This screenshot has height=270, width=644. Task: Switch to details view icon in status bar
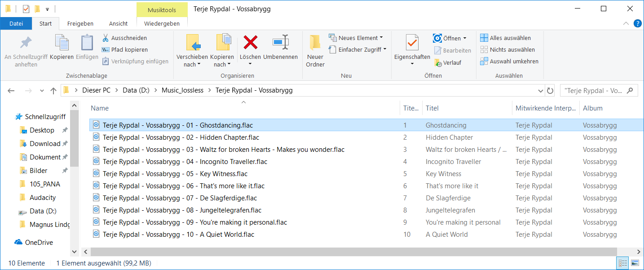click(623, 263)
